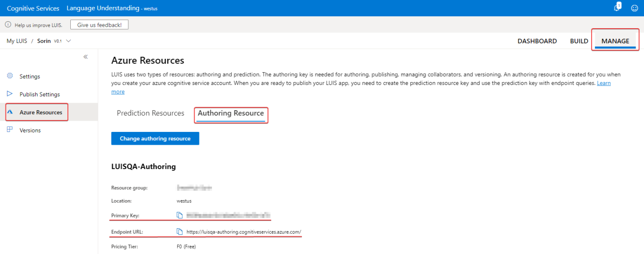Image resolution: width=644 pixels, height=254 pixels.
Task: Click the Versions icon in sidebar
Action: click(9, 130)
